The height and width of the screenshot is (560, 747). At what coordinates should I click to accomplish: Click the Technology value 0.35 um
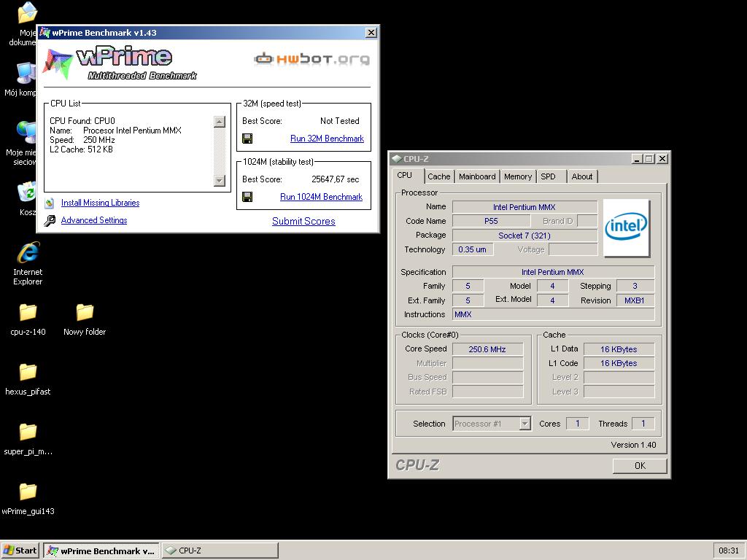(x=473, y=249)
